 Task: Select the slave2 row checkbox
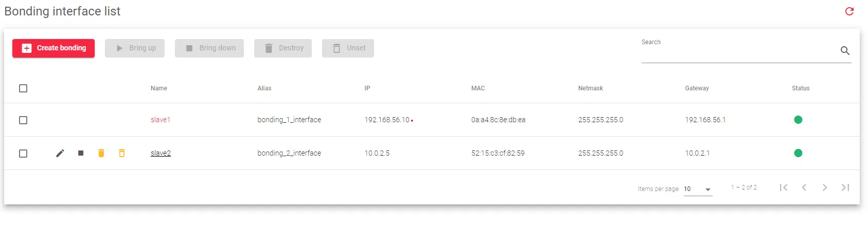coord(23,154)
